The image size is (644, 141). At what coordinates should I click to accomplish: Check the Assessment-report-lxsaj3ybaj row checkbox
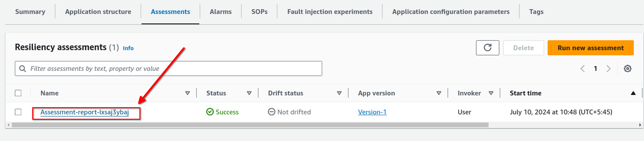18,112
